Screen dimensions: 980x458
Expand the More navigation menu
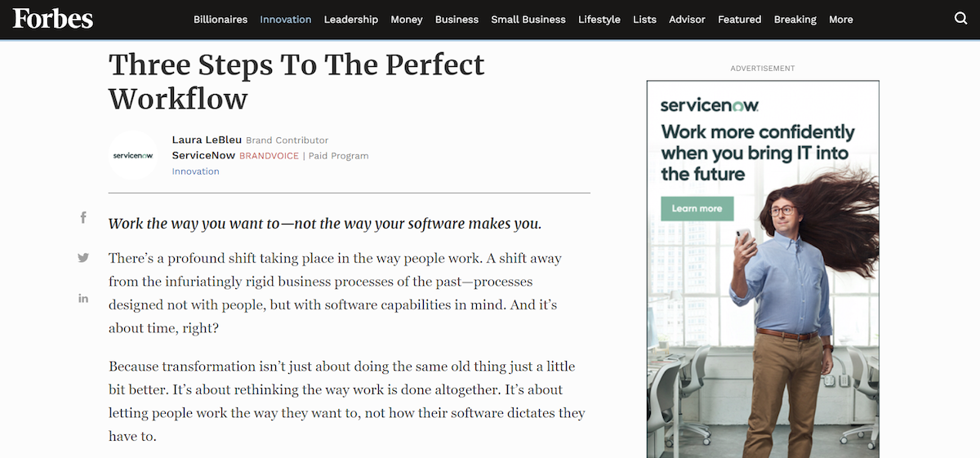(x=840, y=20)
